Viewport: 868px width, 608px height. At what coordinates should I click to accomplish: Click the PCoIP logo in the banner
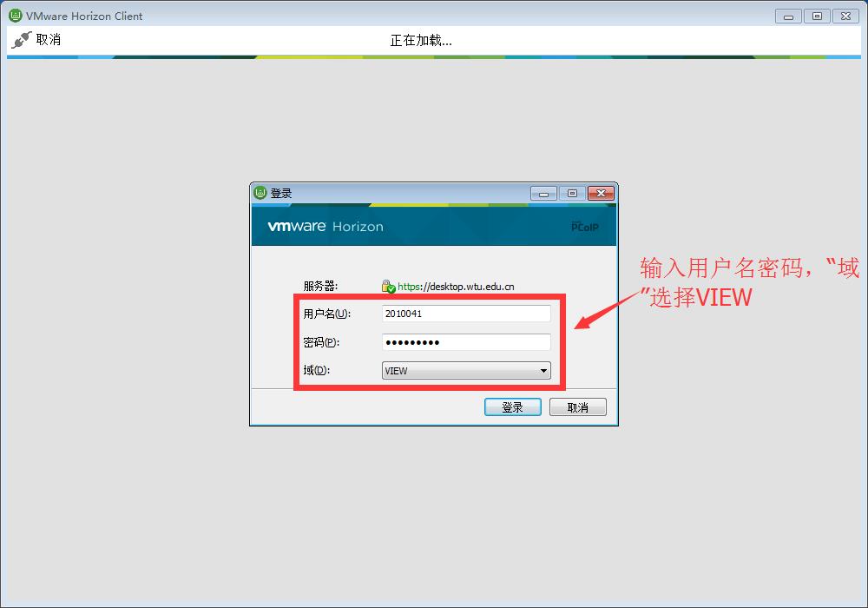[584, 226]
